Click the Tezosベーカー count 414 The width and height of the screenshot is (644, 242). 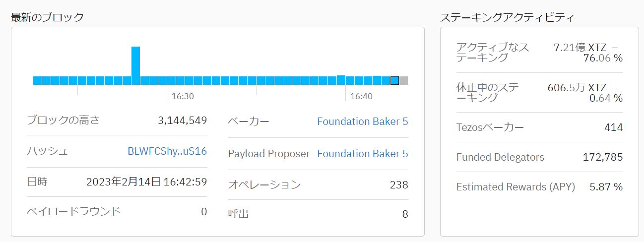[x=613, y=127]
